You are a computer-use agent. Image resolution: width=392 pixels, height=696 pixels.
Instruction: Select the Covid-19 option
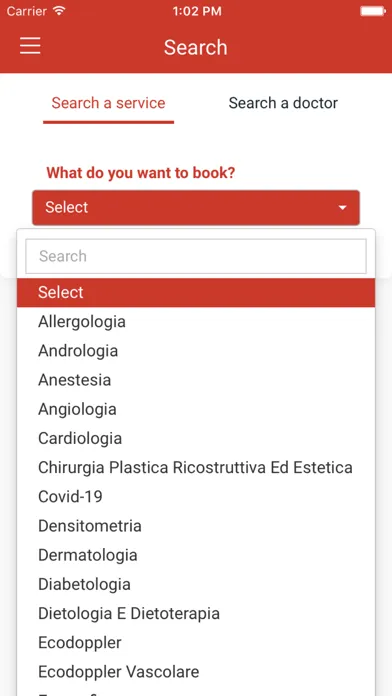(196, 496)
